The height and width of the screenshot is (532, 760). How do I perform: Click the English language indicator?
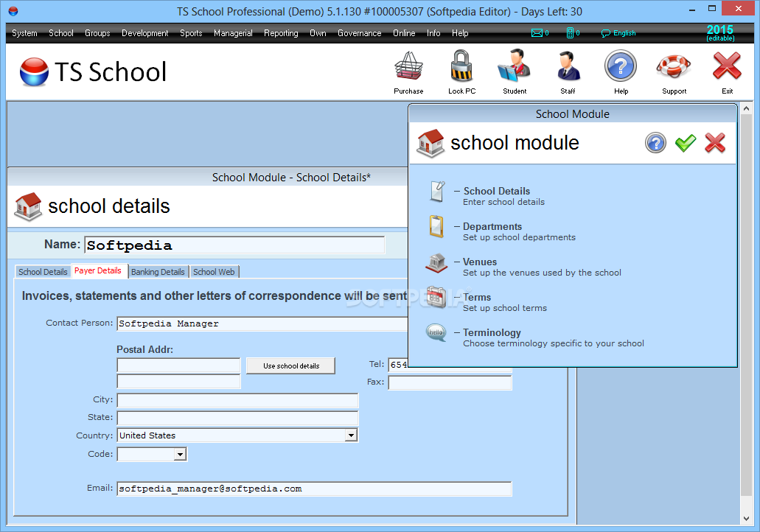tap(618, 33)
